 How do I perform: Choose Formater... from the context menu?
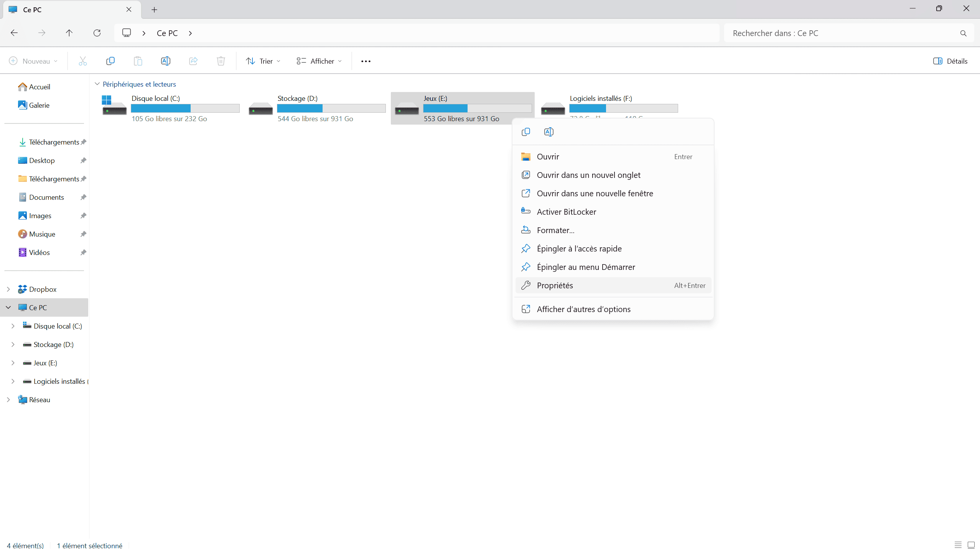click(555, 230)
